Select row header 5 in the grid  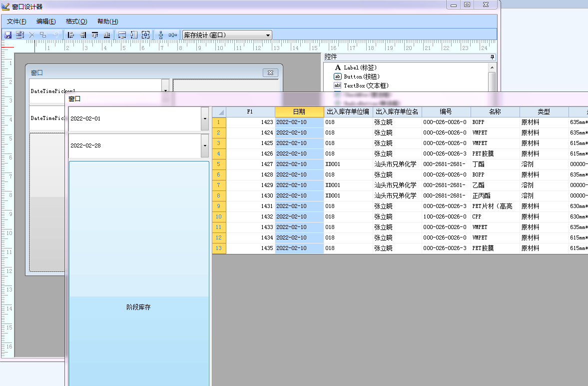219,164
